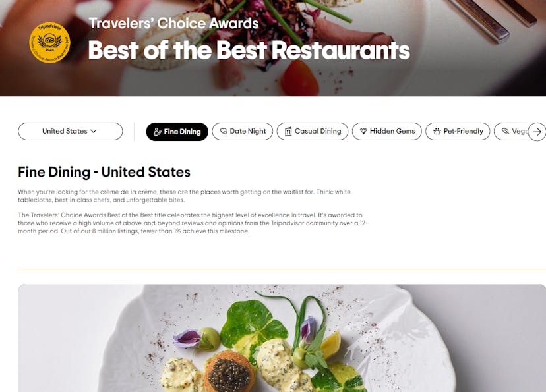Click the Pet-Friendly paw icon
Screen dimensions: 546x392
point(437,132)
